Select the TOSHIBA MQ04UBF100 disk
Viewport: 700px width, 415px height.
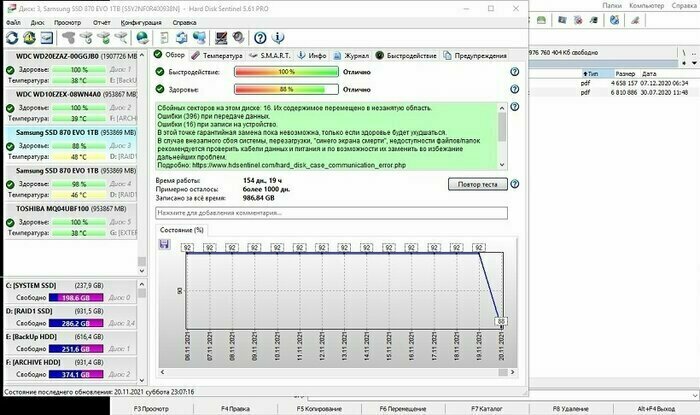point(69,221)
